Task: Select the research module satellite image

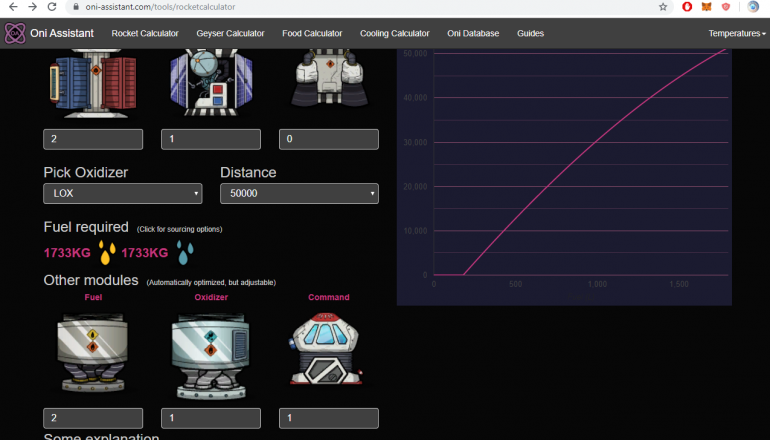Action: (x=211, y=82)
